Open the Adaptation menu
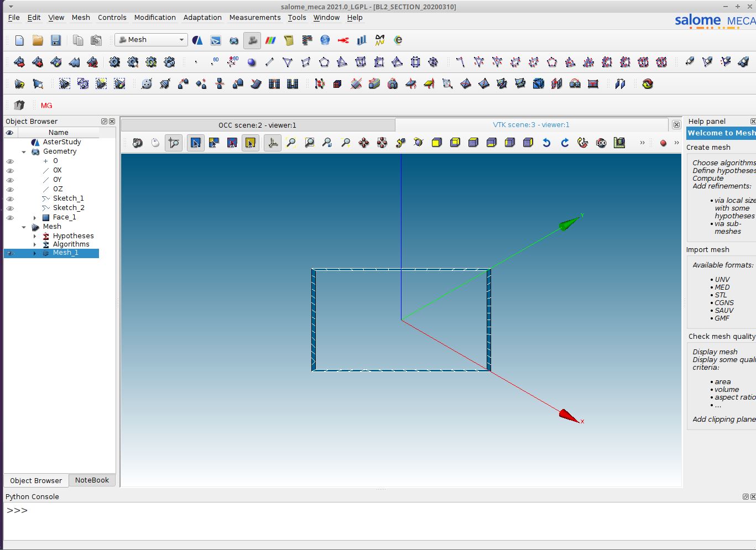 pos(202,18)
